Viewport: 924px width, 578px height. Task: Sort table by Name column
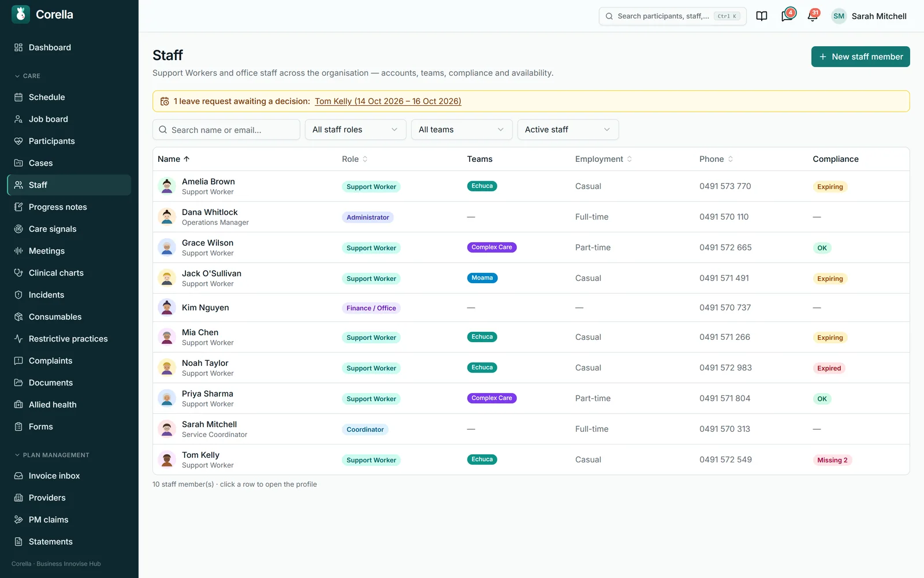point(174,159)
